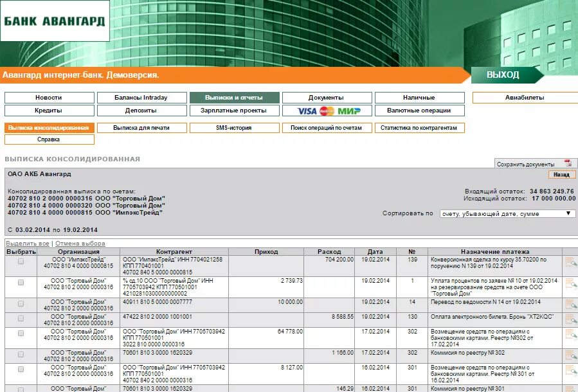Click the Дата column header
The width and height of the screenshot is (578, 392).
pyautogui.click(x=375, y=252)
